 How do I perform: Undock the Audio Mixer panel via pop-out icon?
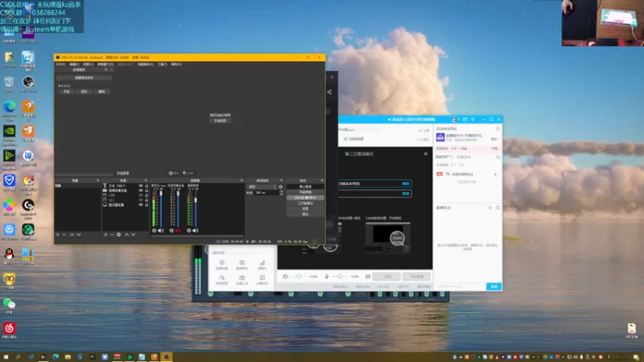point(242,180)
